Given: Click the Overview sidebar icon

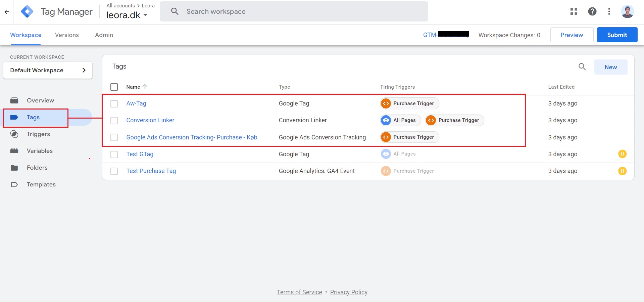Looking at the screenshot, I should point(14,100).
